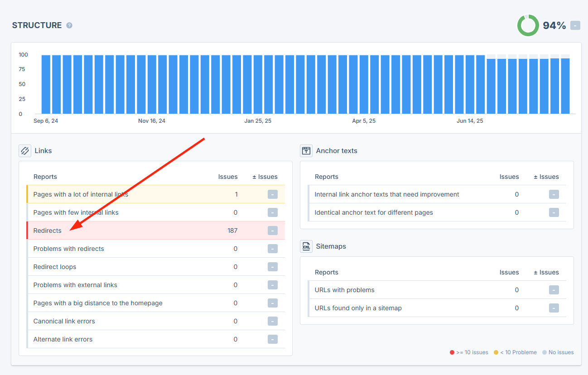Toggle the score indicator beside 94%
The height and width of the screenshot is (375, 588).
(575, 25)
